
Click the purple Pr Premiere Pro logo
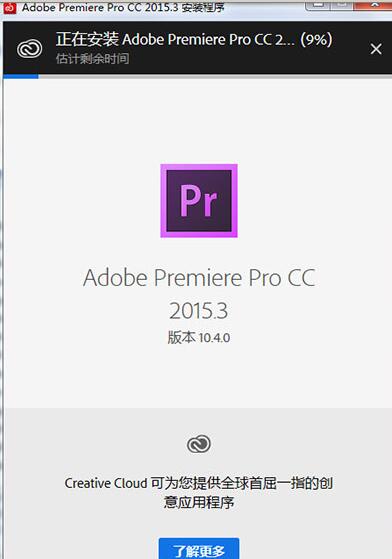(199, 201)
